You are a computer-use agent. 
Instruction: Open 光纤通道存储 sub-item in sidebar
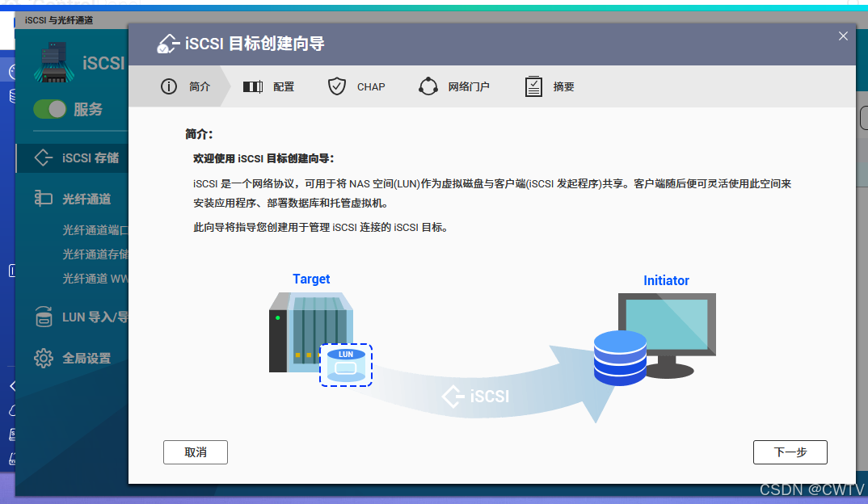pyautogui.click(x=95, y=254)
